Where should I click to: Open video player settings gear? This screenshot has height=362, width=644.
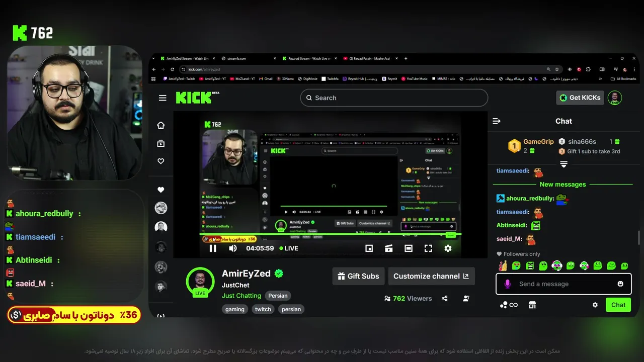click(448, 248)
